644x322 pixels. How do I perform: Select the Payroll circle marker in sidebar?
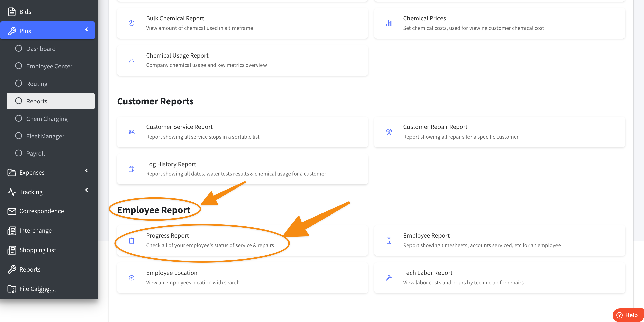[x=19, y=153]
